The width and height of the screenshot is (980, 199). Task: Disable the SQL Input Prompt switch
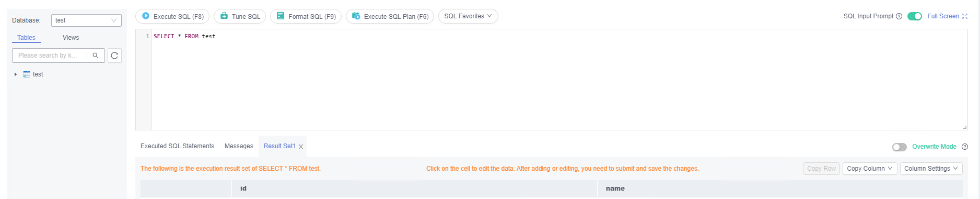click(915, 16)
